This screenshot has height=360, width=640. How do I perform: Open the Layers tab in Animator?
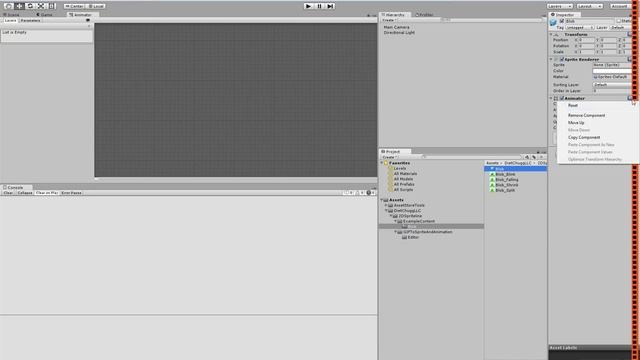coord(10,20)
